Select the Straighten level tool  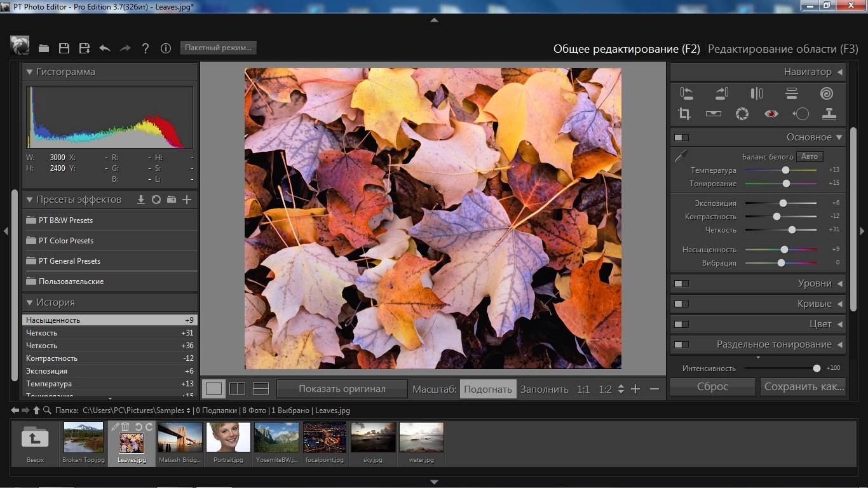[713, 114]
